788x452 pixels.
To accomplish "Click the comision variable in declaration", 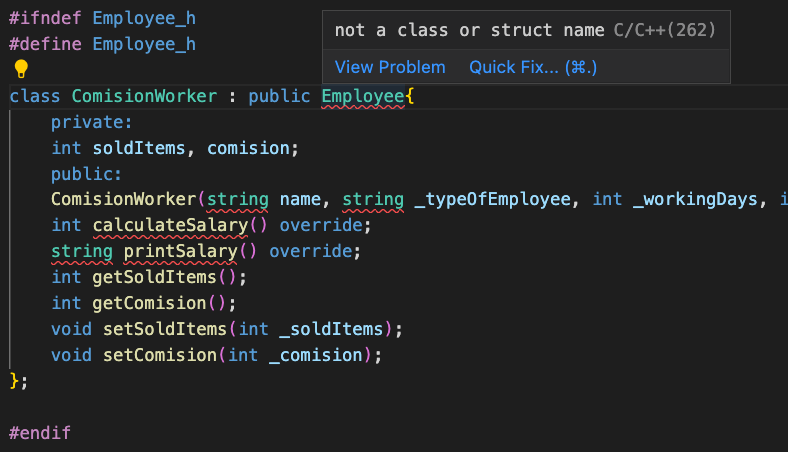I will click(x=248, y=148).
